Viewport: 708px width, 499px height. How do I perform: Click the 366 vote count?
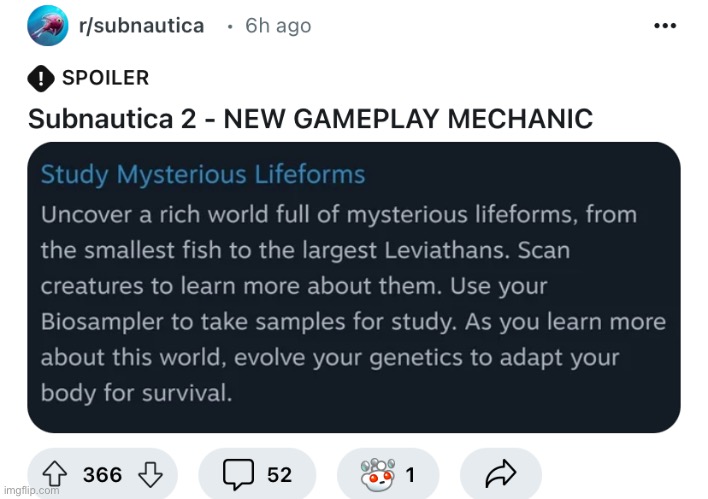[102, 475]
